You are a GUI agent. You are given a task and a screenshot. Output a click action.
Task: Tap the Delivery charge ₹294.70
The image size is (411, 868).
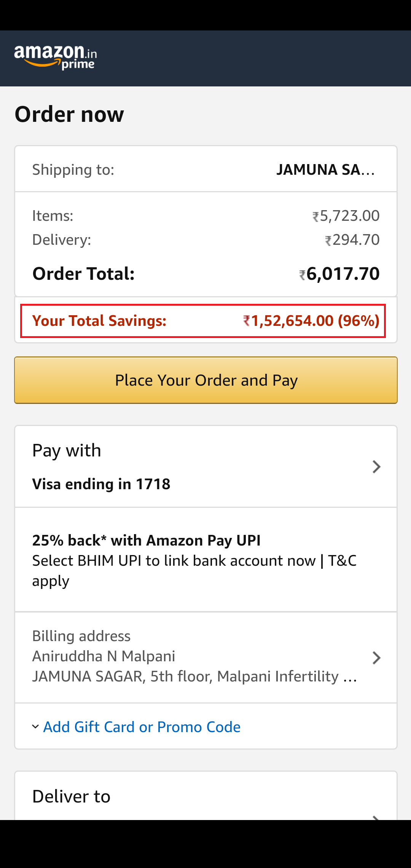click(352, 240)
